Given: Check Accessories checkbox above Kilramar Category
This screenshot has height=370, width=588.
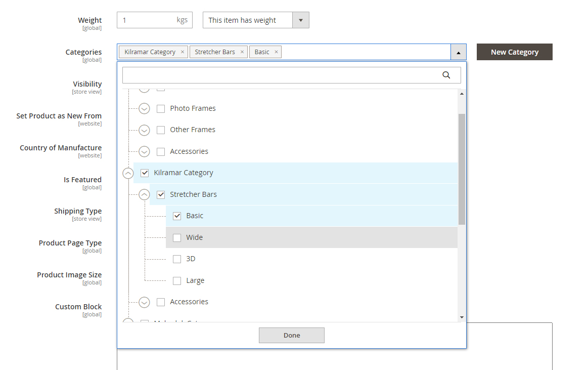Looking at the screenshot, I should tap(160, 152).
